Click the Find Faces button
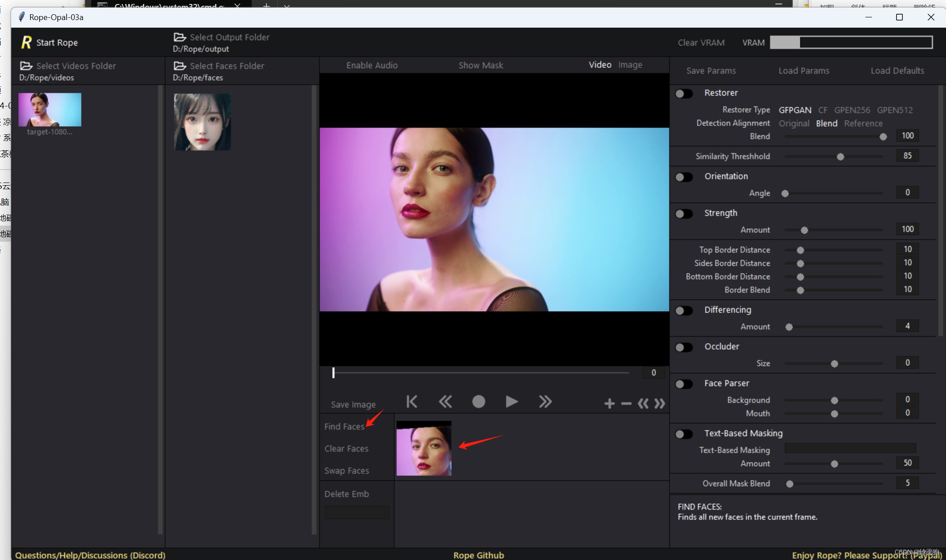Image resolution: width=946 pixels, height=560 pixels. click(x=344, y=426)
